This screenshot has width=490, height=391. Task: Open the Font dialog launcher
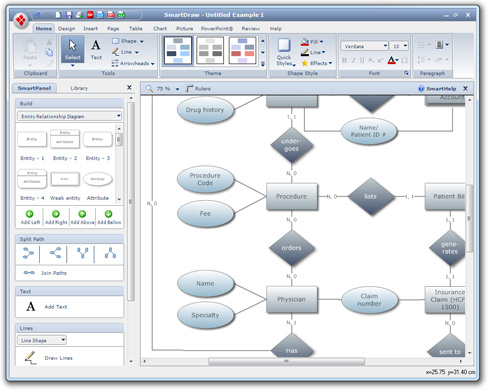(406, 73)
